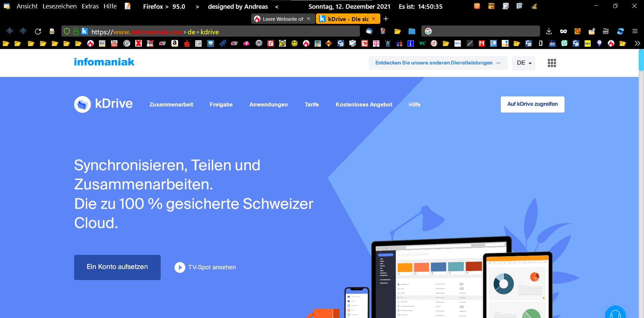644x318 pixels.
Task: Open the Lesezeichen menu
Action: (x=60, y=6)
